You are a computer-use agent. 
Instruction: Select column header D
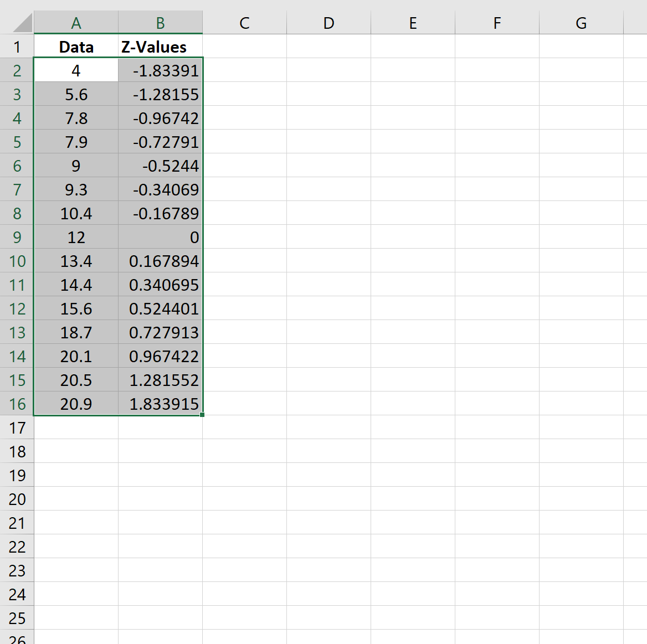point(328,23)
